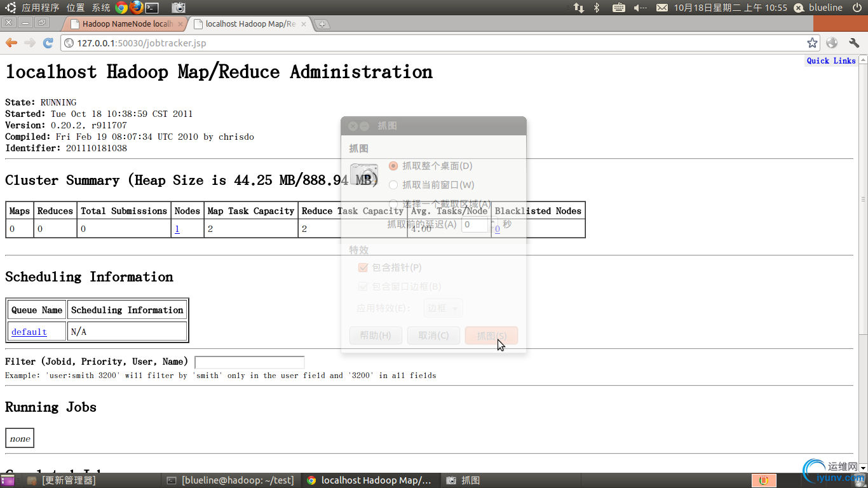Viewport: 868px width, 488px height.
Task: Open the terminal launcher in the top panel
Action: pos(152,8)
